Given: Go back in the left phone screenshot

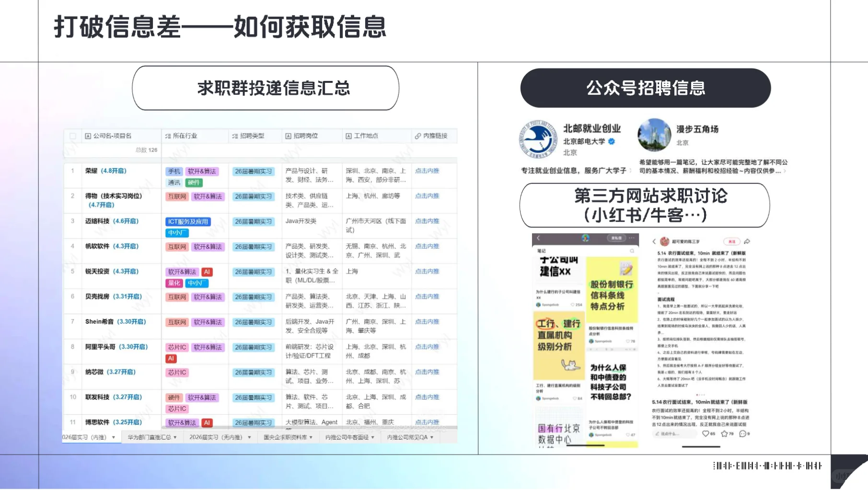Looking at the screenshot, I should pos(538,238).
